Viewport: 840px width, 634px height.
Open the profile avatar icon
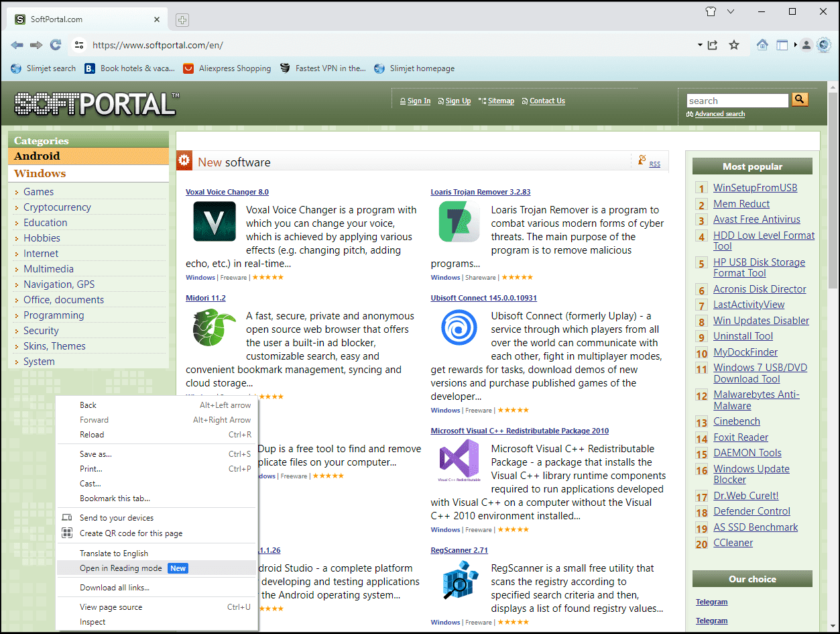pyautogui.click(x=806, y=45)
